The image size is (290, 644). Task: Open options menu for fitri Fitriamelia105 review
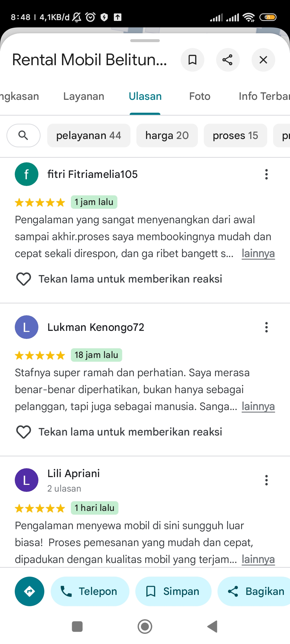coord(266,174)
